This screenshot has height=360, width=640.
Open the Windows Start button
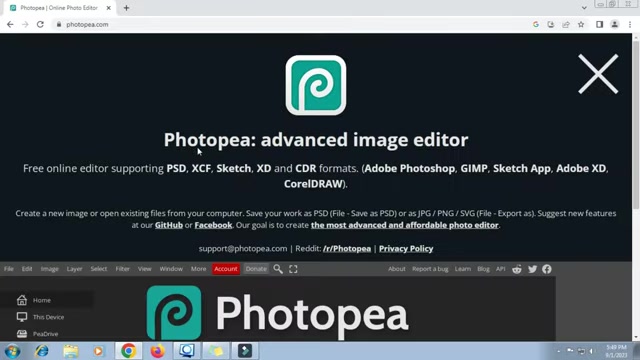(x=13, y=351)
